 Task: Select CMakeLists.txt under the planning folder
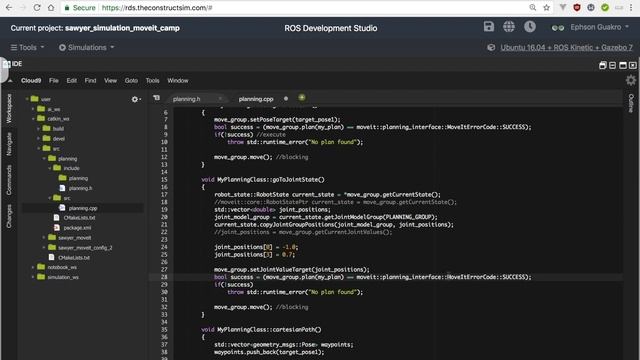(x=79, y=218)
